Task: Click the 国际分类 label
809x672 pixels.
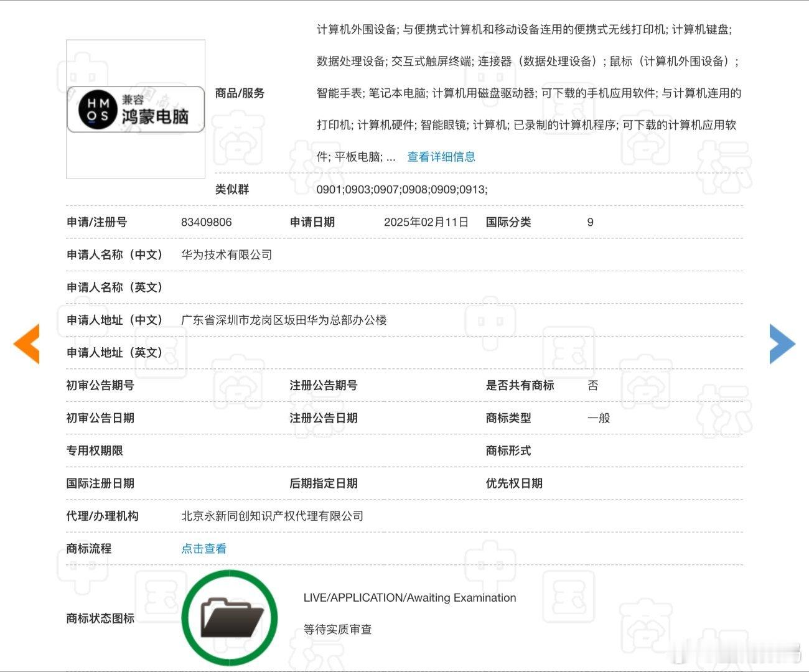Action: 508,222
